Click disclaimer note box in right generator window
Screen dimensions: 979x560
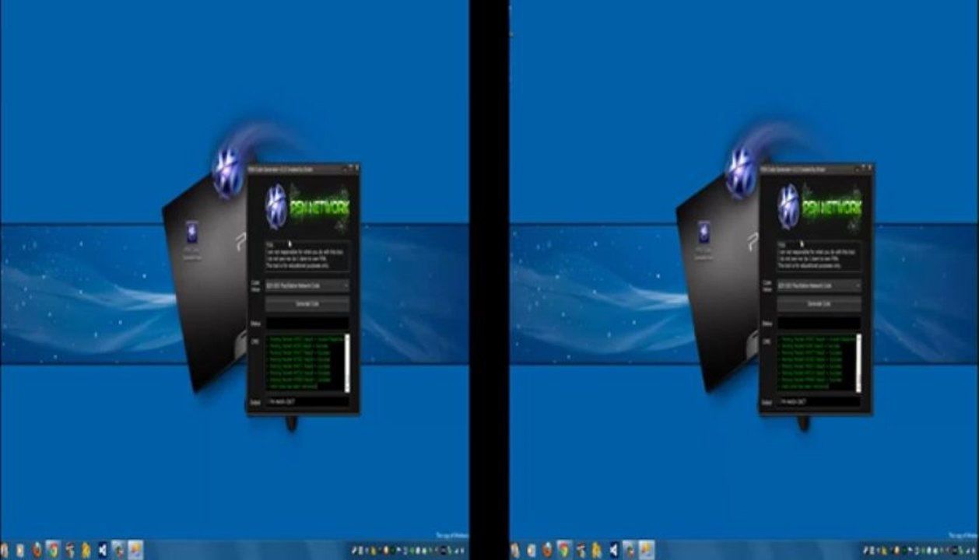tap(819, 257)
